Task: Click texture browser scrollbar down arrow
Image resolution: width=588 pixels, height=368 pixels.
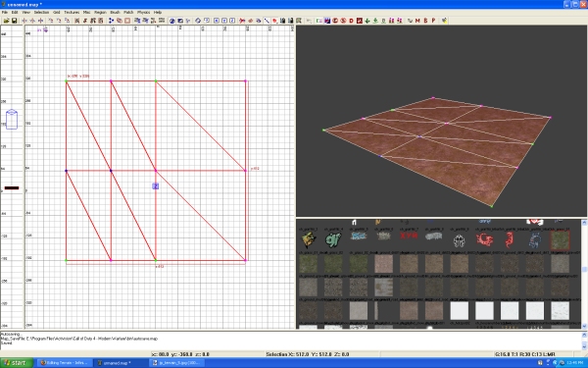Action: click(x=584, y=326)
